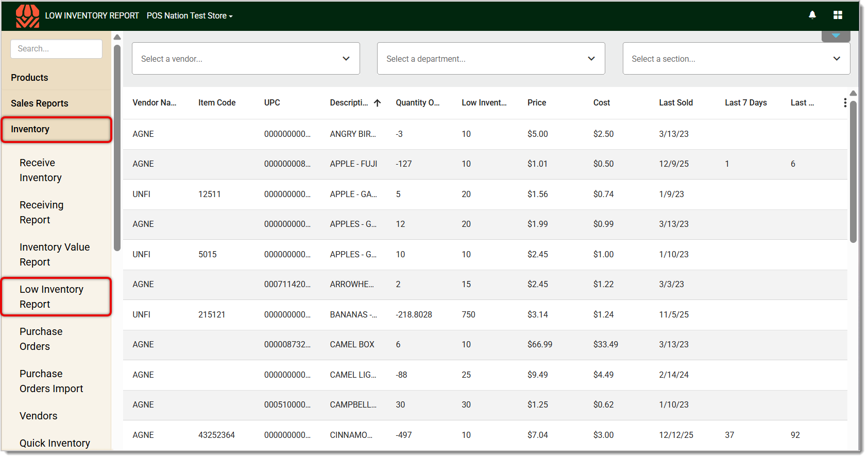Screen dimensions: 868x459
Task: Select the APPLE - FUJI description cell
Action: (353, 164)
